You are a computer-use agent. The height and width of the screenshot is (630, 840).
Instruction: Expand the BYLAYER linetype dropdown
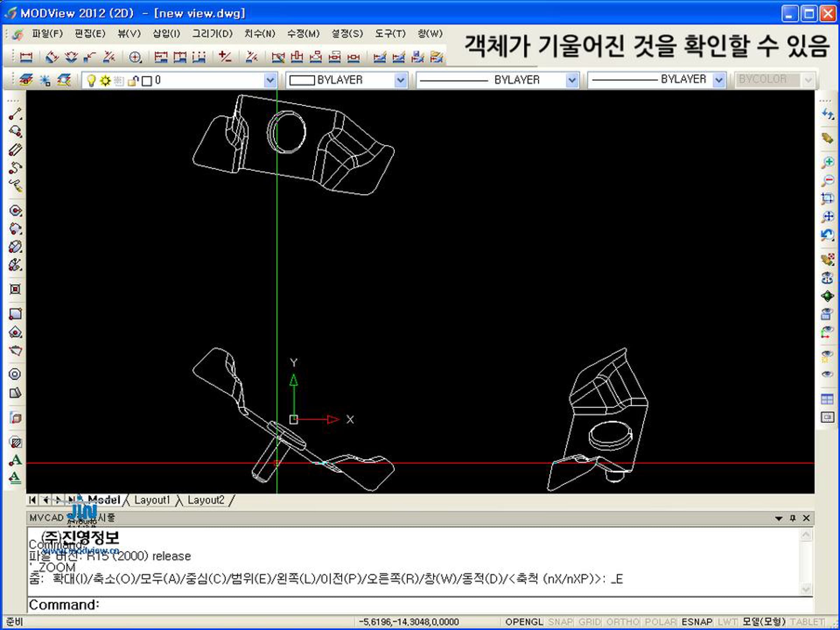pyautogui.click(x=572, y=80)
